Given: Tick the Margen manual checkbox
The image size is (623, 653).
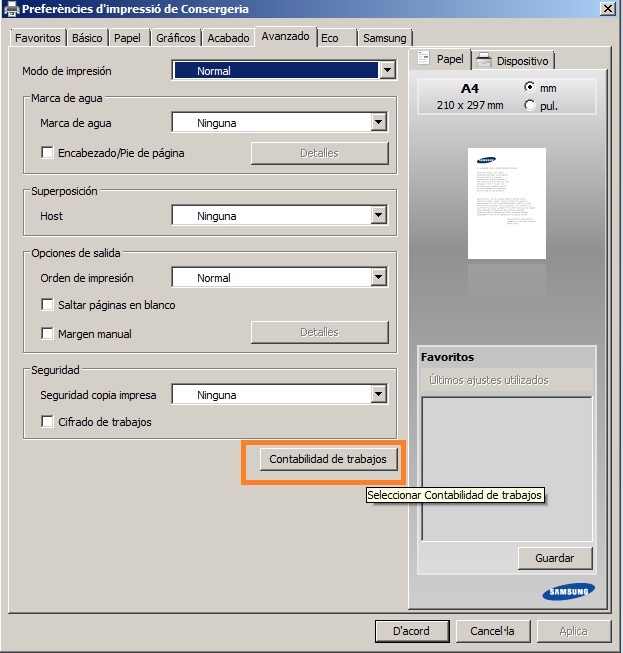Looking at the screenshot, I should 47,334.
